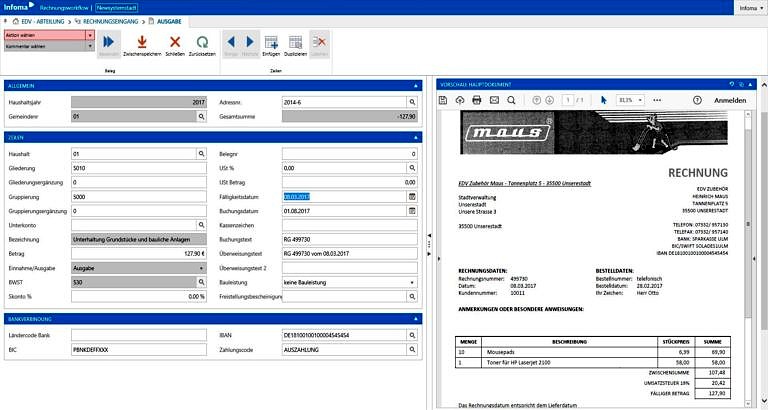Open calendar for Fälligkeitsdatum
Viewport: 768px width, 410px height.
pyautogui.click(x=412, y=196)
